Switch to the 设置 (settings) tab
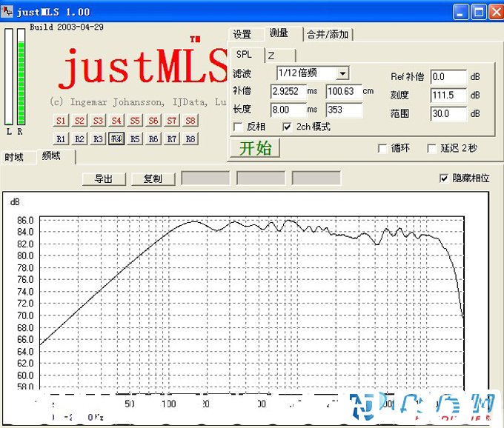Viewport: 504px width, 428px height. click(x=242, y=34)
